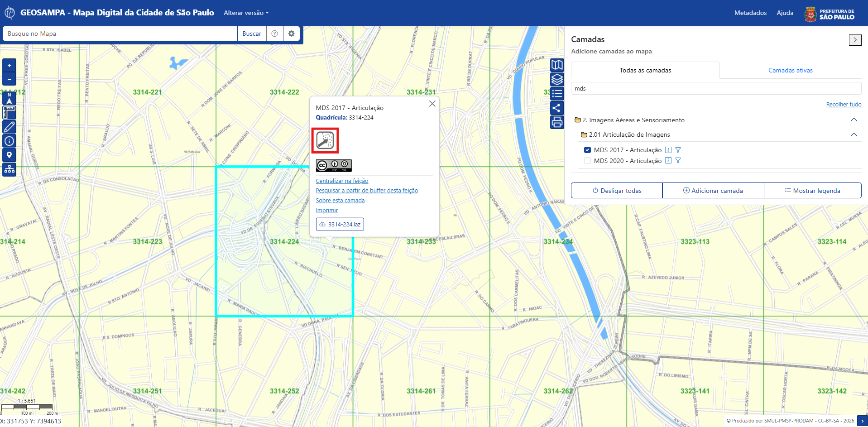Open the layers stack icon
Viewport: 868px width, 427px height.
557,79
